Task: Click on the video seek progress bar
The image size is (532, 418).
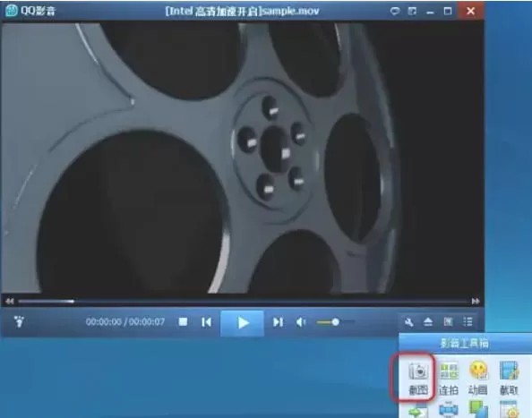Action: pos(243,301)
